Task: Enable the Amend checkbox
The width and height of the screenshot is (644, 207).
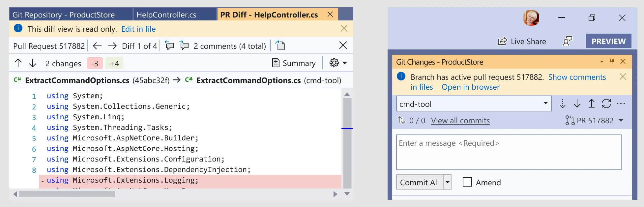Action: (467, 182)
